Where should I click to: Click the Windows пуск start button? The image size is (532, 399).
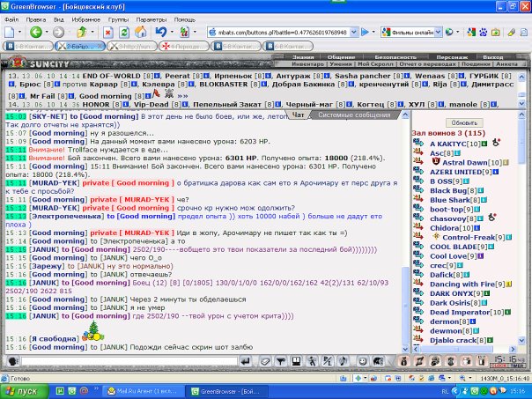[x=25, y=391]
